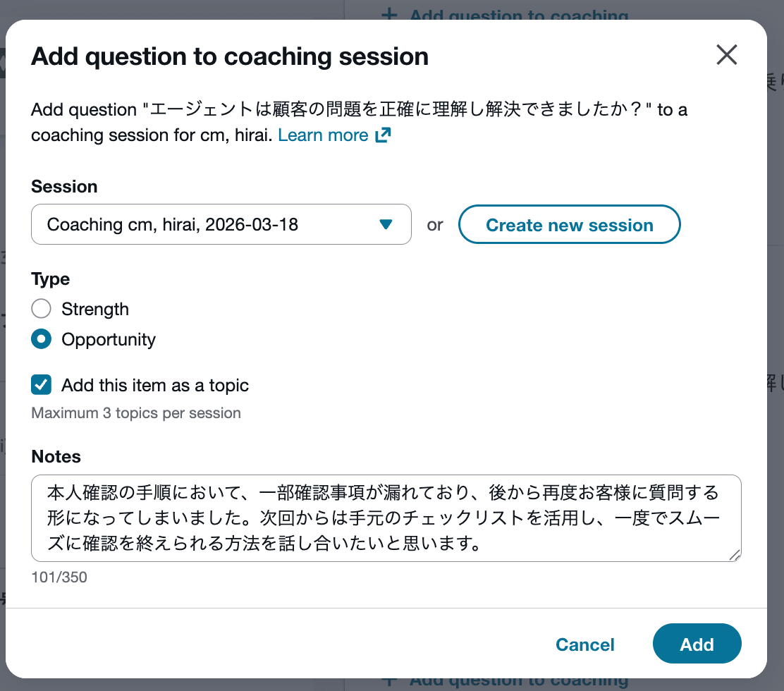The width and height of the screenshot is (784, 691).
Task: Confirm with the Add button
Action: [697, 644]
